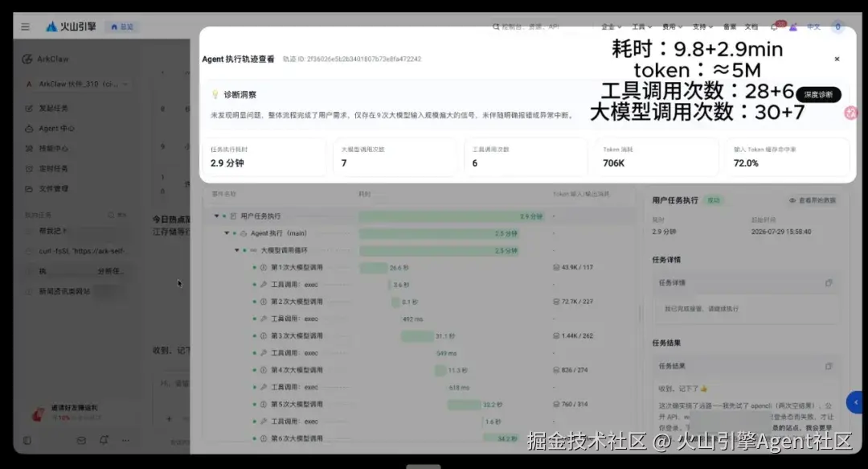Click the 大模型调用次数 7 card
The width and height of the screenshot is (868, 469).
395,158
